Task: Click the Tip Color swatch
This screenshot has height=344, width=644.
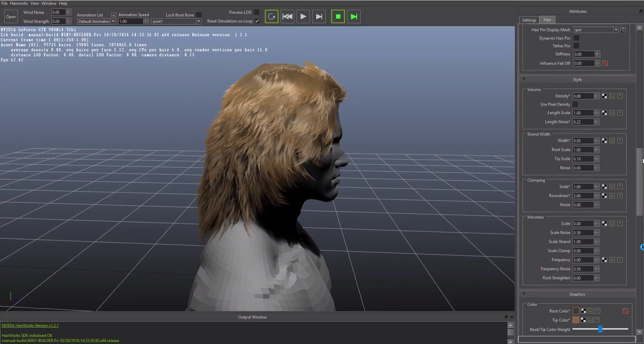Action: pos(576,320)
